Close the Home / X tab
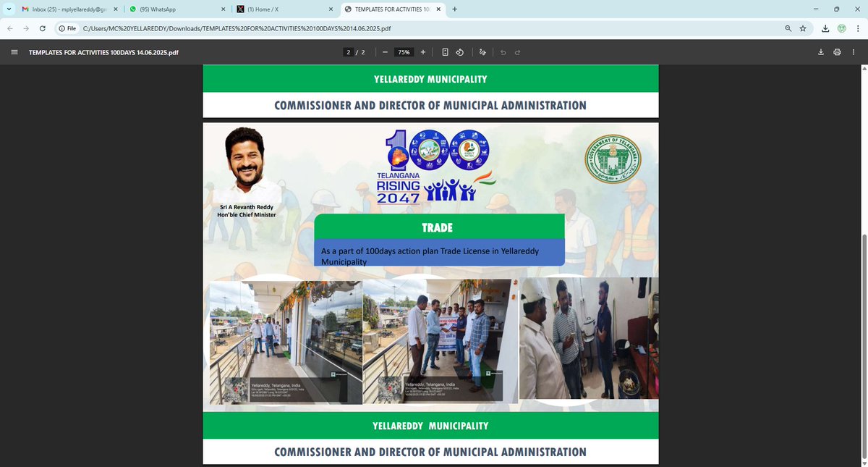The image size is (868, 467). coord(330,9)
